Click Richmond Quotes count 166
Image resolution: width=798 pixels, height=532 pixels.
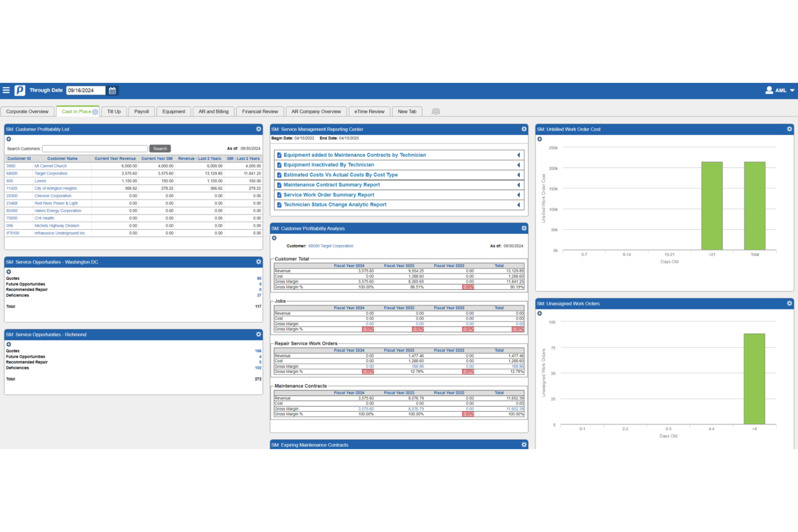258,351
